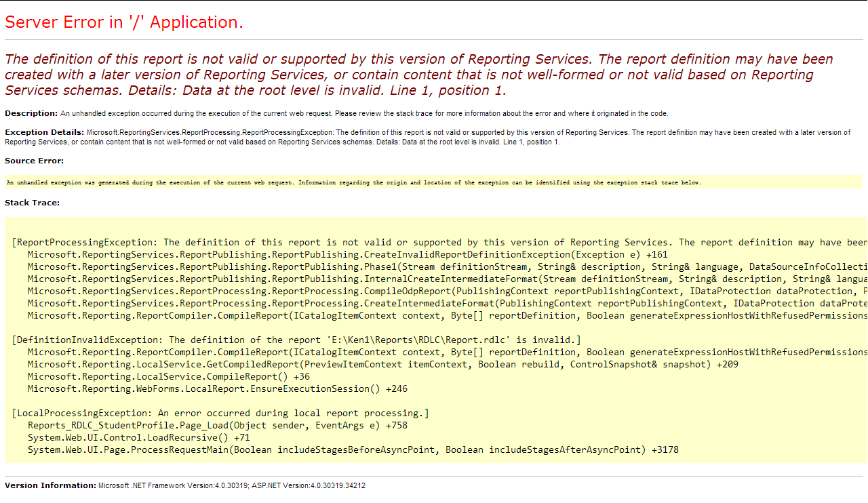Click the Page.ProcessRequestMain +3178 line
Viewport: 868px width, 503px height.
(353, 449)
